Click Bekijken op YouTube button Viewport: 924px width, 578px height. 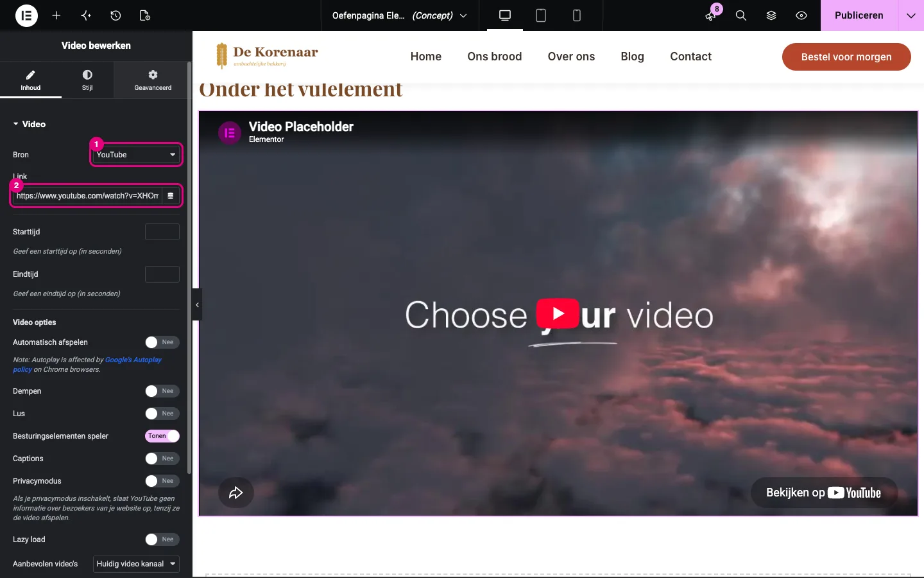point(824,493)
